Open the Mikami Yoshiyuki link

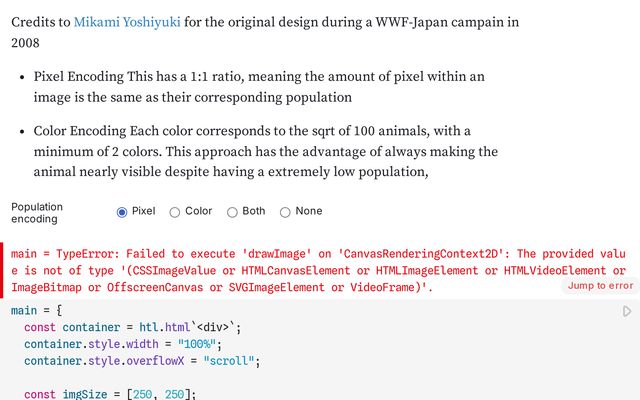click(127, 21)
